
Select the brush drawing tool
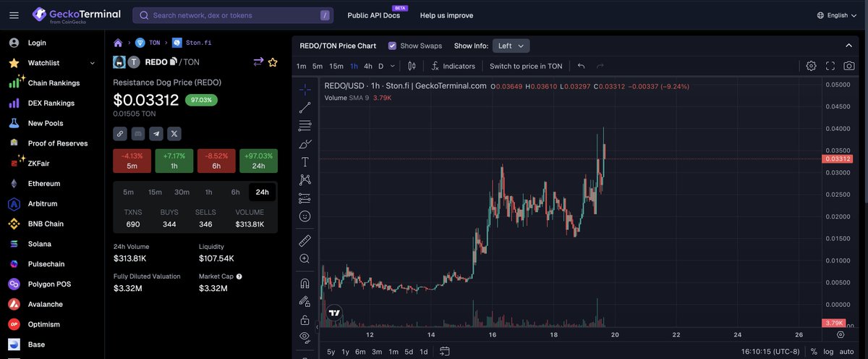coord(305,144)
